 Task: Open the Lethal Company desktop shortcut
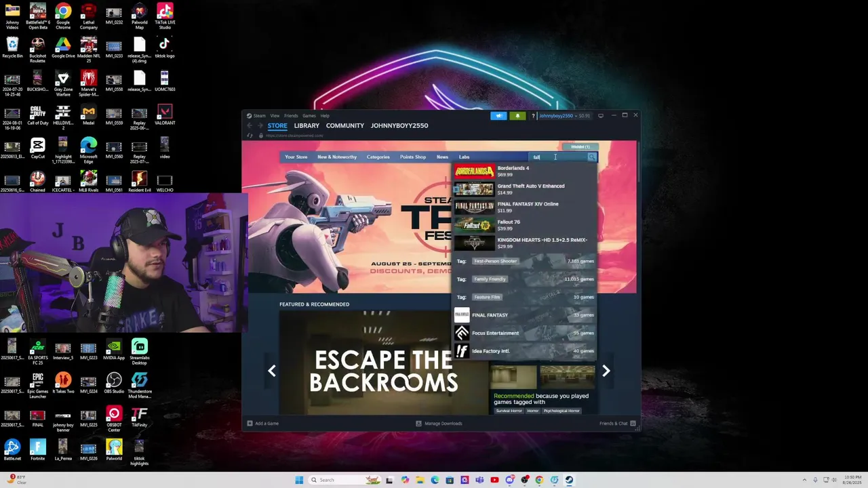point(88,16)
